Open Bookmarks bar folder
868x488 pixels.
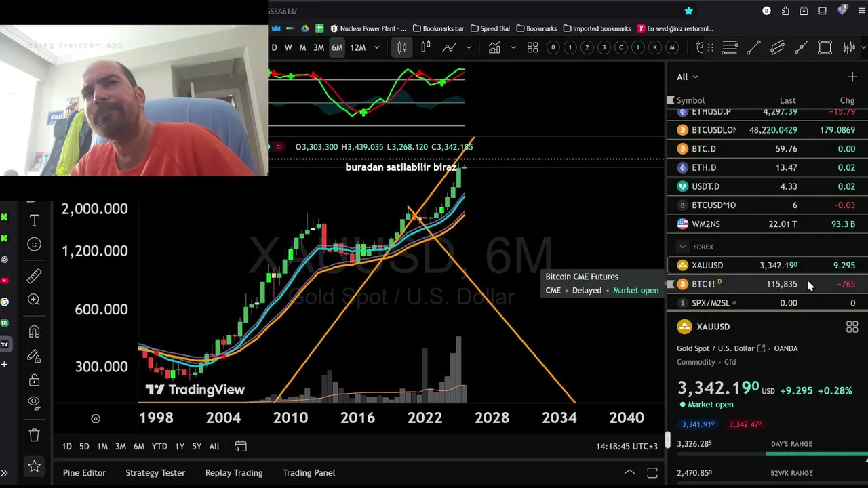click(438, 28)
